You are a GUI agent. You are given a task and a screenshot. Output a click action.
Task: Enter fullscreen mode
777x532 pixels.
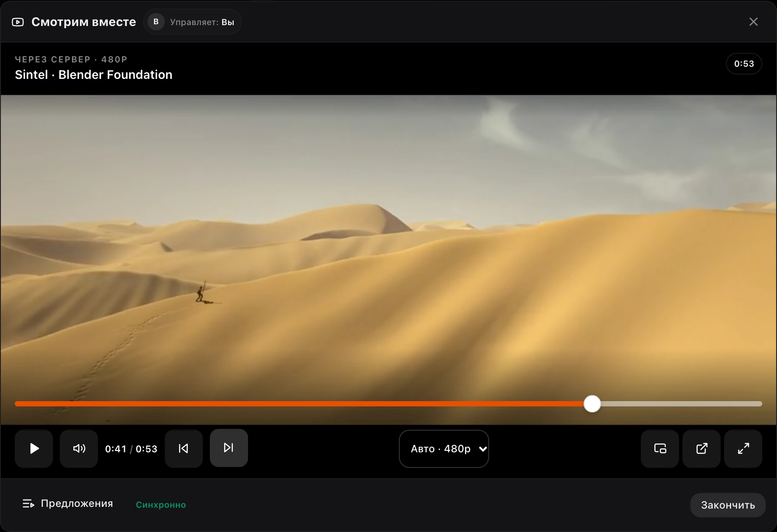click(743, 448)
